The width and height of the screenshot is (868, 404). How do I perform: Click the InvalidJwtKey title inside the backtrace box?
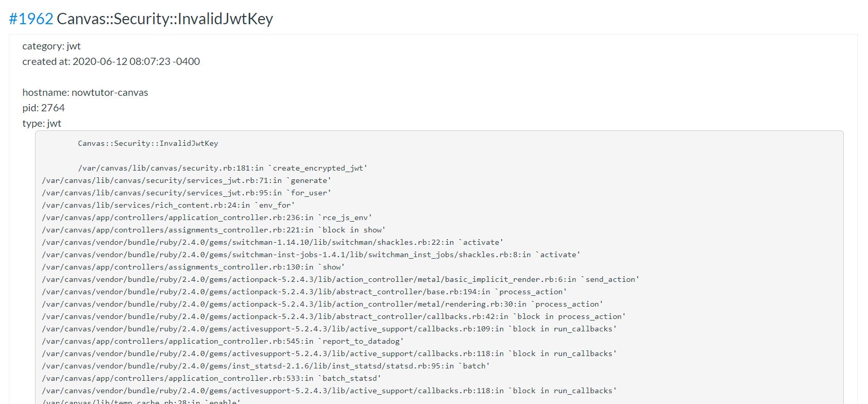click(148, 143)
